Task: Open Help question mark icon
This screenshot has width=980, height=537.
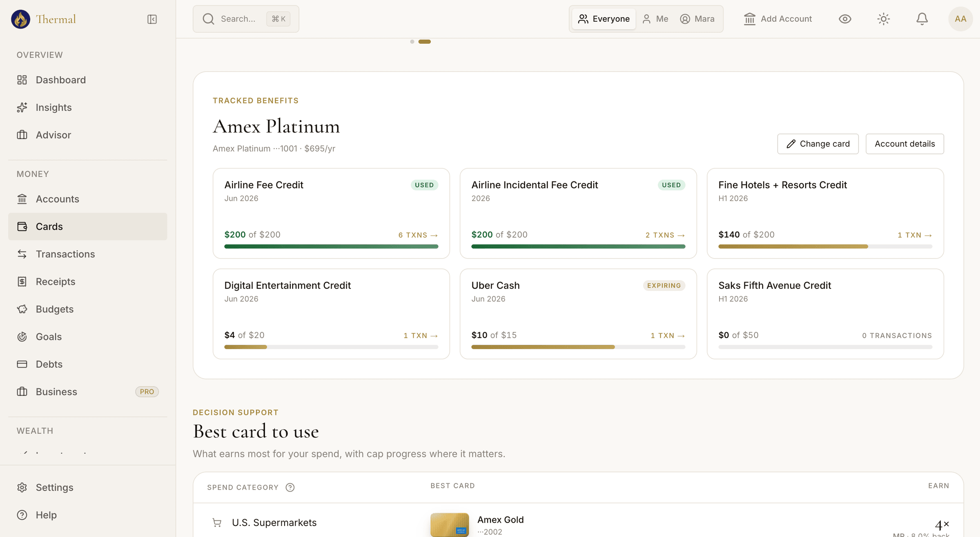Action: coord(22,515)
